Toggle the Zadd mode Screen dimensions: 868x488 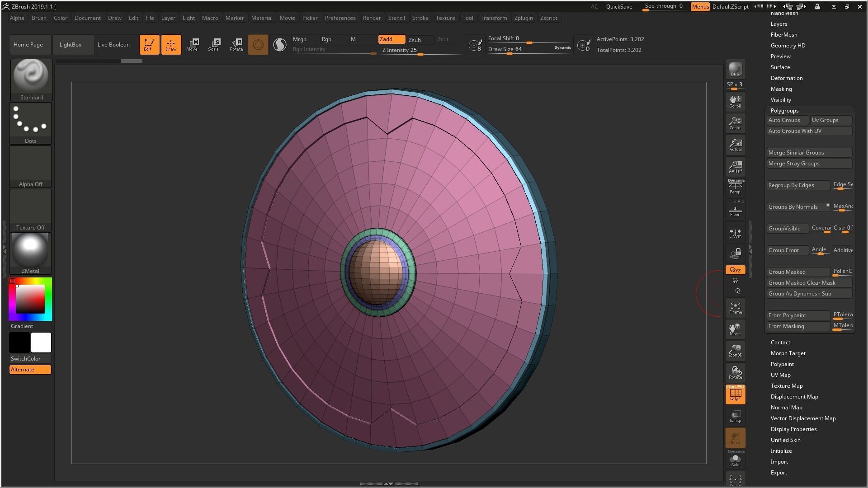[x=392, y=39]
